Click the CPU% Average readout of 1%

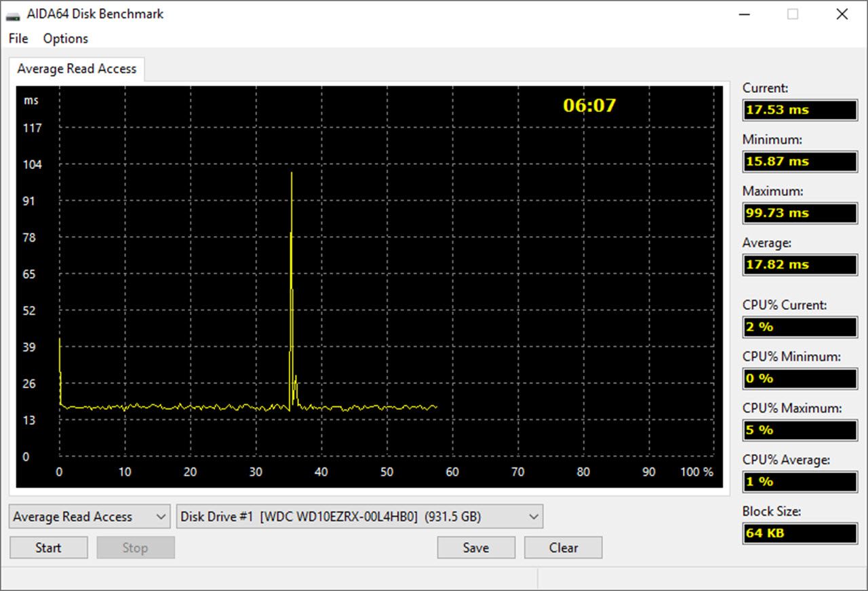click(x=799, y=482)
